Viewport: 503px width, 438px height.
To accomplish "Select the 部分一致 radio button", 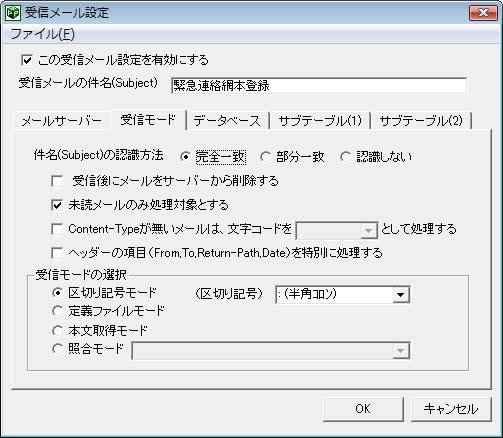I will 265,157.
